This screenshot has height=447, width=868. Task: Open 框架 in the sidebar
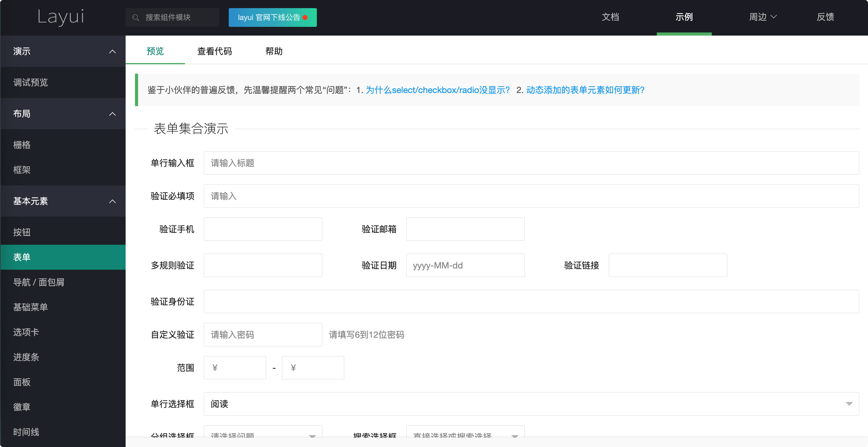(x=63, y=169)
